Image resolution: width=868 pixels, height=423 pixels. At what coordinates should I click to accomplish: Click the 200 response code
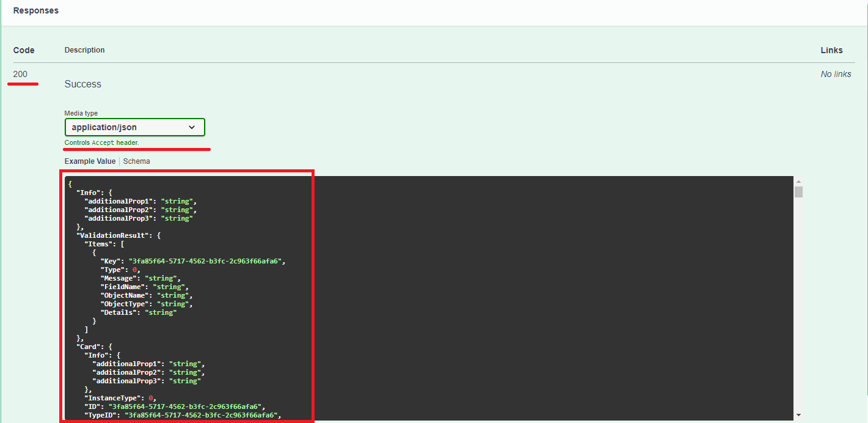[x=20, y=75]
